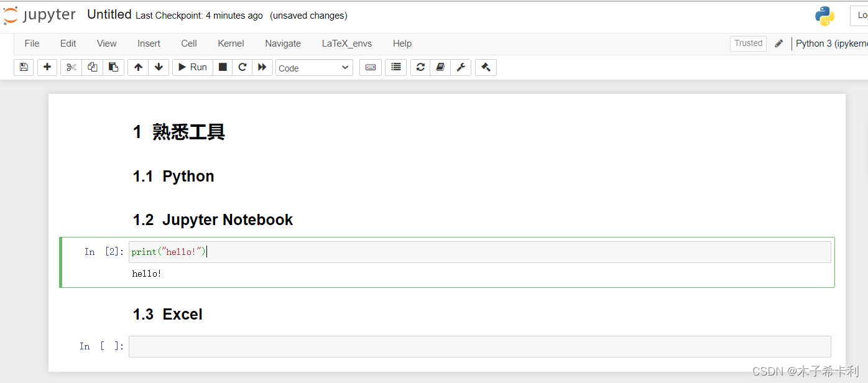Viewport: 868px width, 383px height.
Task: Click the refresh-style toolbar icon after list icon
Action: 420,67
